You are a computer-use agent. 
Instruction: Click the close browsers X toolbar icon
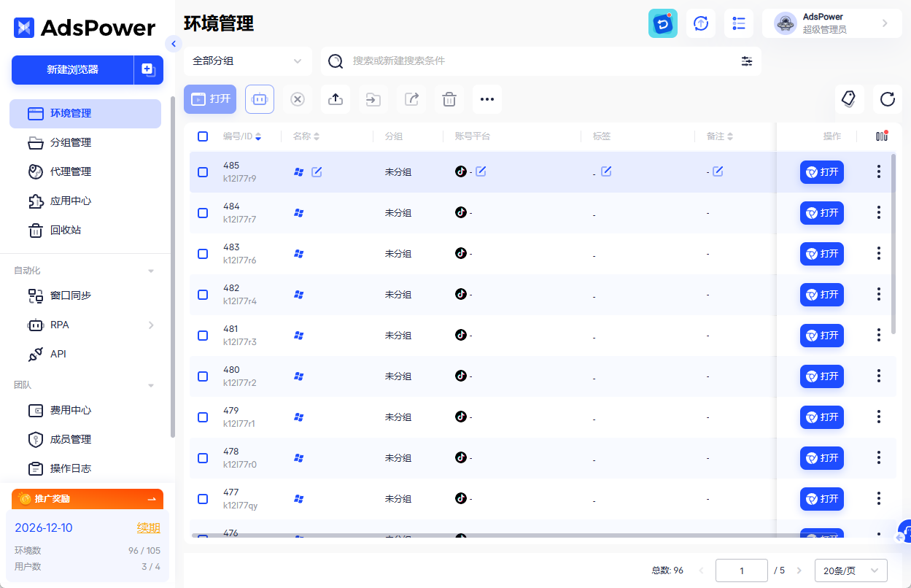(x=298, y=99)
